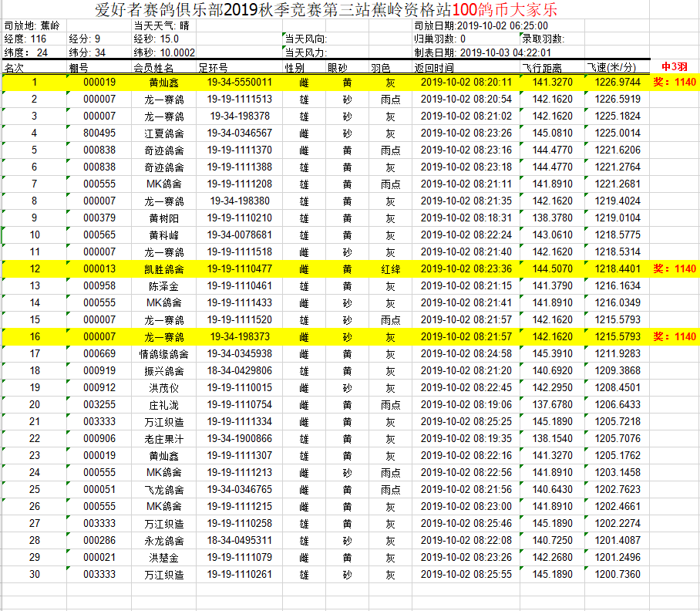Click the 飞行距离 column header
700x611 pixels.
click(542, 68)
